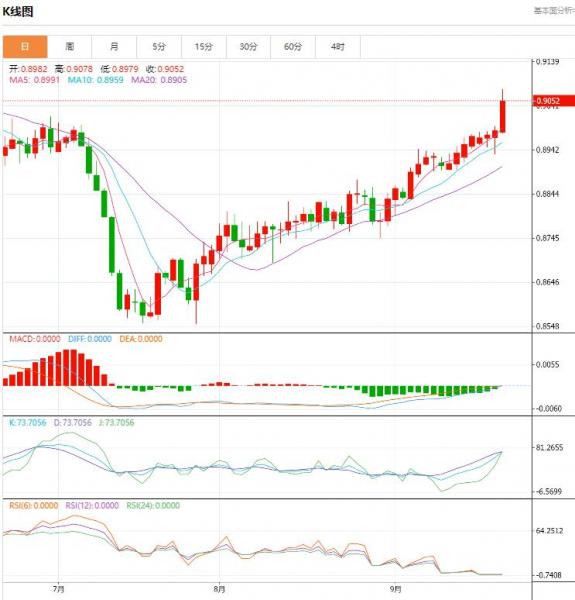Viewport: 575px width, 600px height.
Task: Click the RSI(12):0.0000 label
Action: [x=92, y=505]
